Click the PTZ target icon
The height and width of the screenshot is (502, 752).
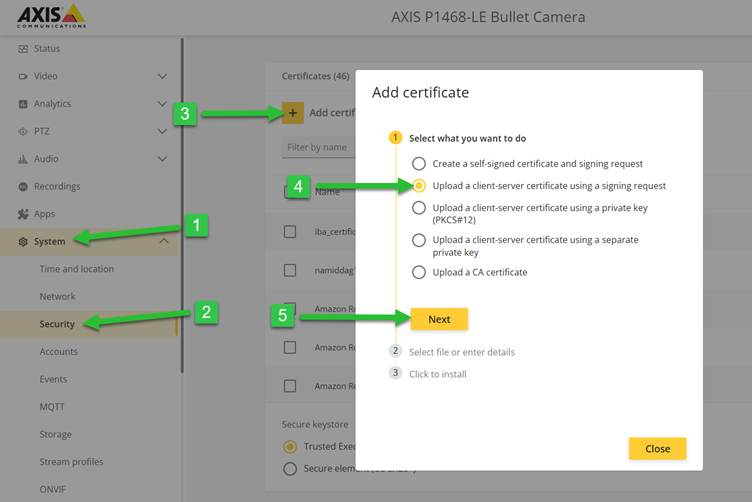click(23, 131)
